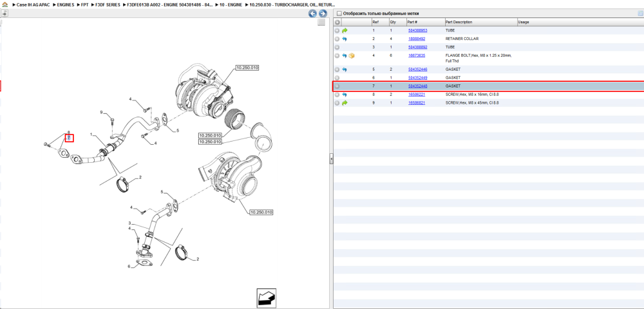Click the back navigation arrow

point(312,14)
